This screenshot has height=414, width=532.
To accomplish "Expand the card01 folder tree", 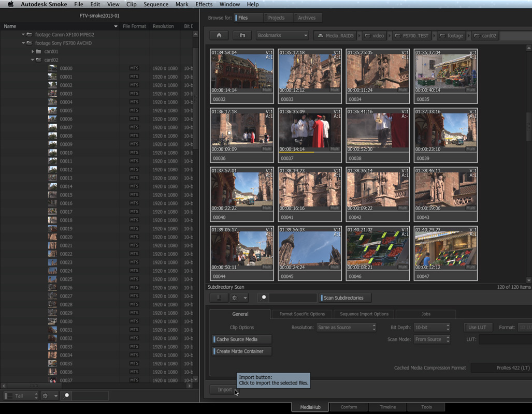I will (x=32, y=52).
